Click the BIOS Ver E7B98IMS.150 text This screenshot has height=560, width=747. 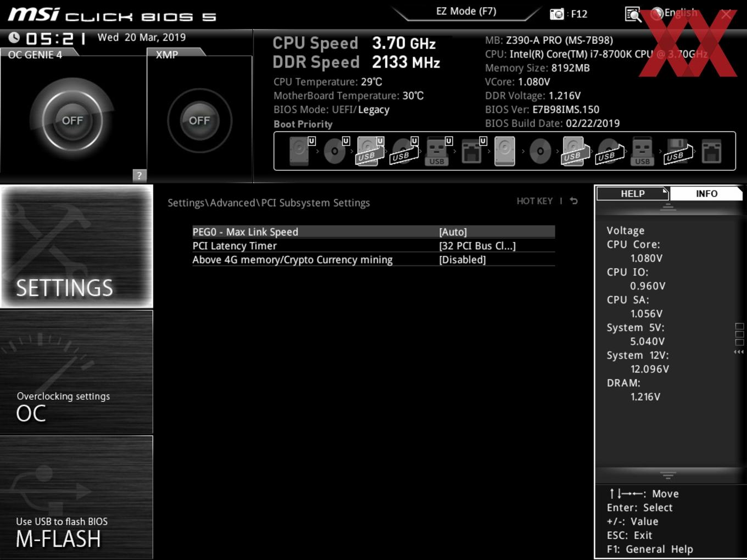tap(542, 109)
